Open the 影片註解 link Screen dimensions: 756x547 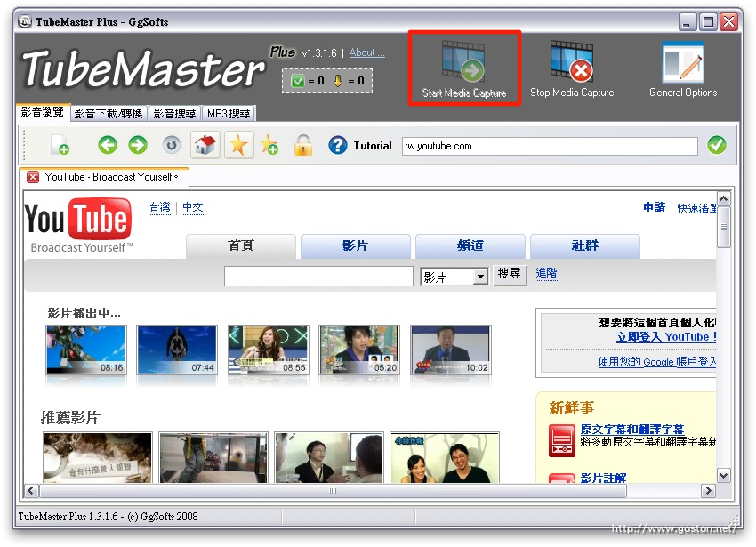pos(603,478)
